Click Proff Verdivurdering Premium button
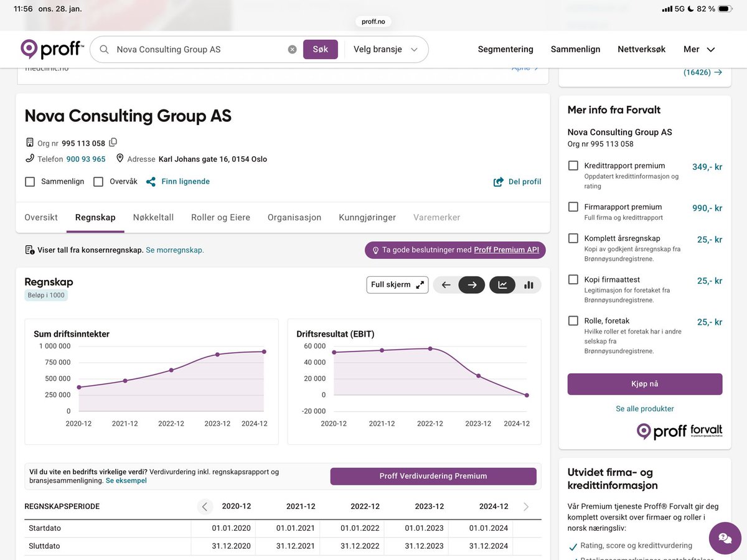747x560 pixels. (433, 476)
